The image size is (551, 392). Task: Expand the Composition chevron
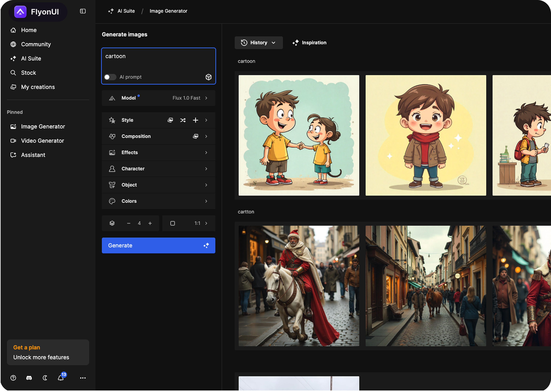click(206, 136)
